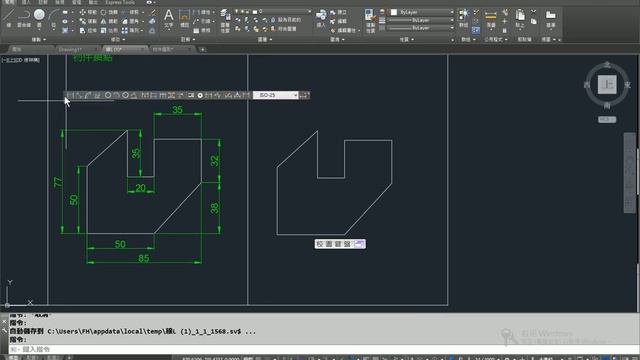Open a new drawing tab with plus
This screenshot has height=360, width=640.
pyautogui.click(x=202, y=49)
